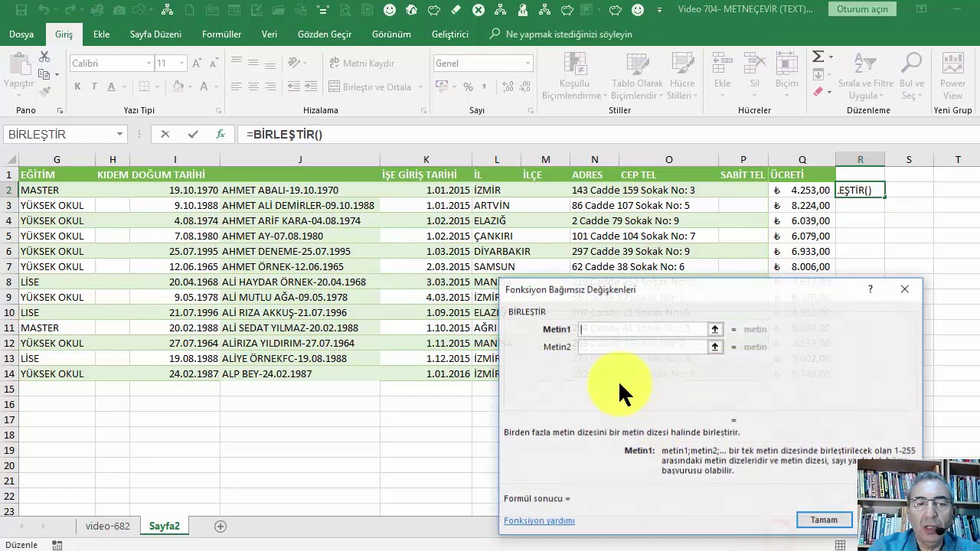Open the Fonksiyon yardımı link
The height and width of the screenshot is (551, 980).
point(539,520)
